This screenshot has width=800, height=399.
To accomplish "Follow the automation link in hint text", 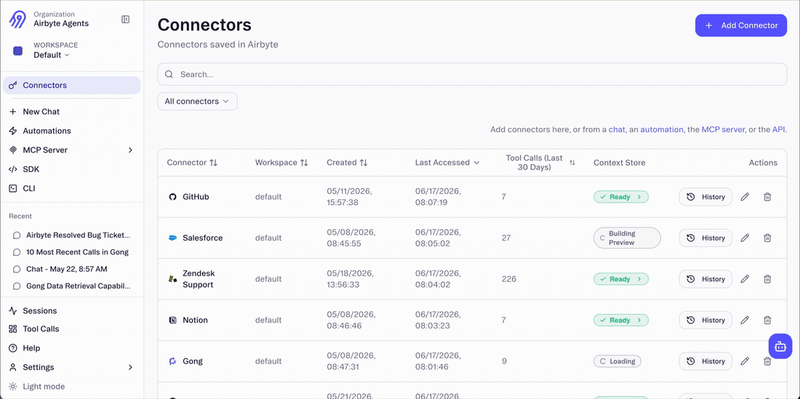I will [x=662, y=130].
